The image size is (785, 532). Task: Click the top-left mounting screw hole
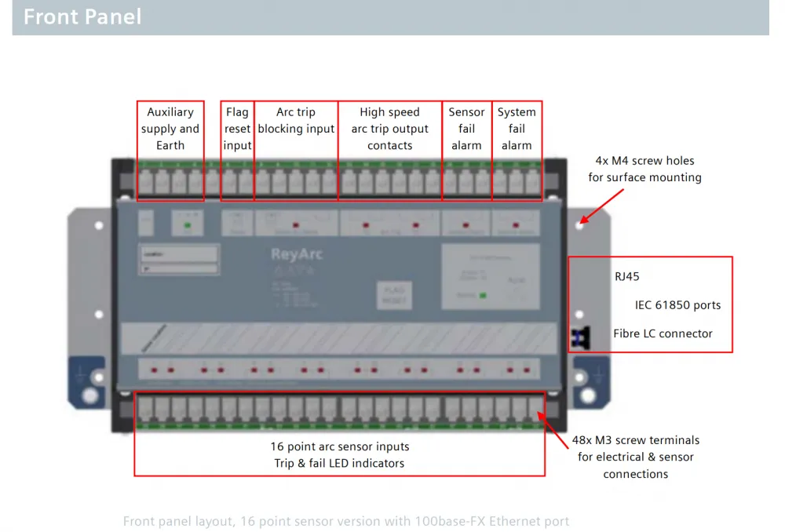coord(99,226)
